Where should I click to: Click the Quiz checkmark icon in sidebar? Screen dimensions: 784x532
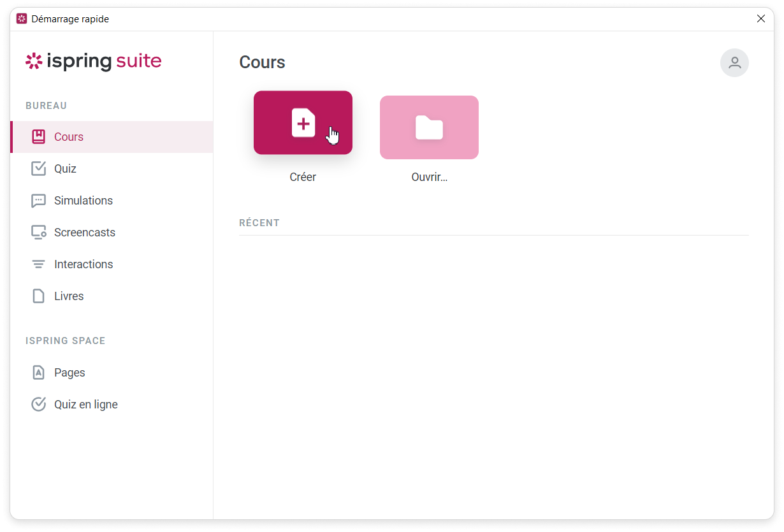38,169
